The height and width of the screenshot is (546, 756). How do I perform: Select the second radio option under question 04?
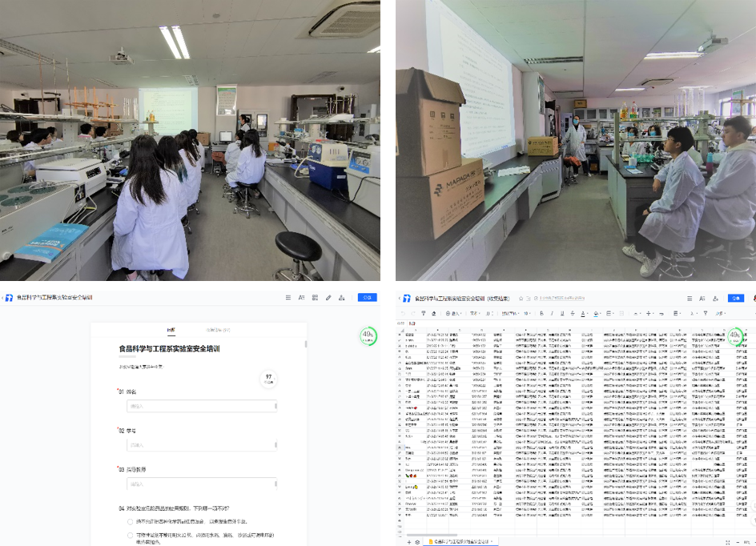coord(131,536)
